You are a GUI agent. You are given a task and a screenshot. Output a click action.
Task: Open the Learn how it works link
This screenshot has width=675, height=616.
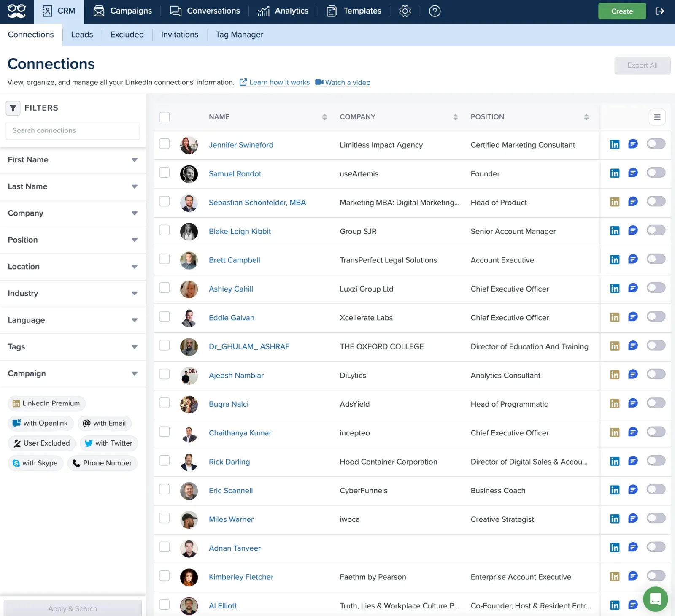click(275, 82)
